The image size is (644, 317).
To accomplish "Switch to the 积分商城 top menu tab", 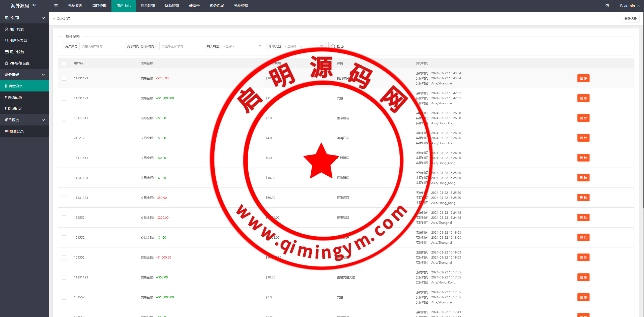I will coord(217,6).
